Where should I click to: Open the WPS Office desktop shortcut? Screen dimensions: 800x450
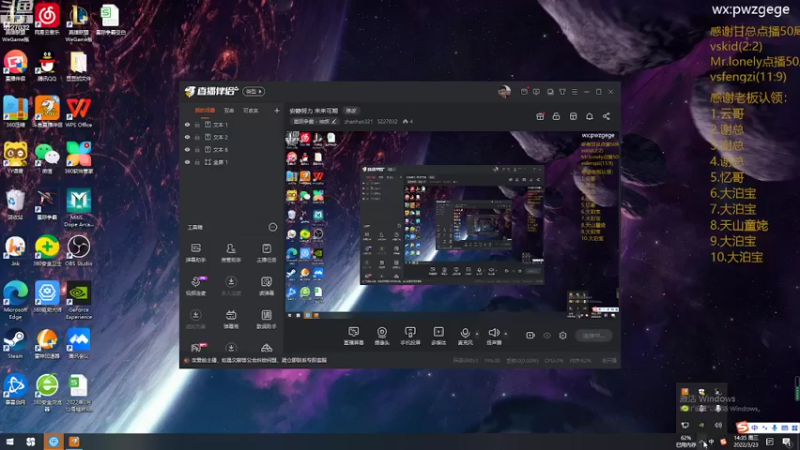click(x=79, y=112)
